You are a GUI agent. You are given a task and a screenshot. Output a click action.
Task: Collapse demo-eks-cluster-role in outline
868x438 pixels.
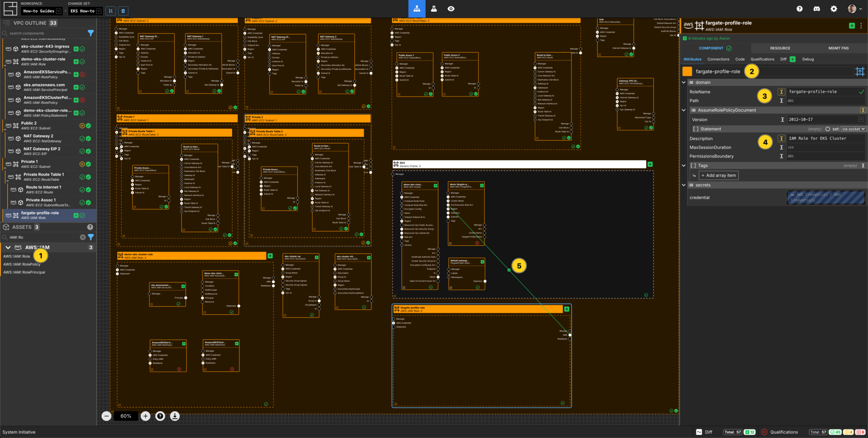tap(5, 65)
